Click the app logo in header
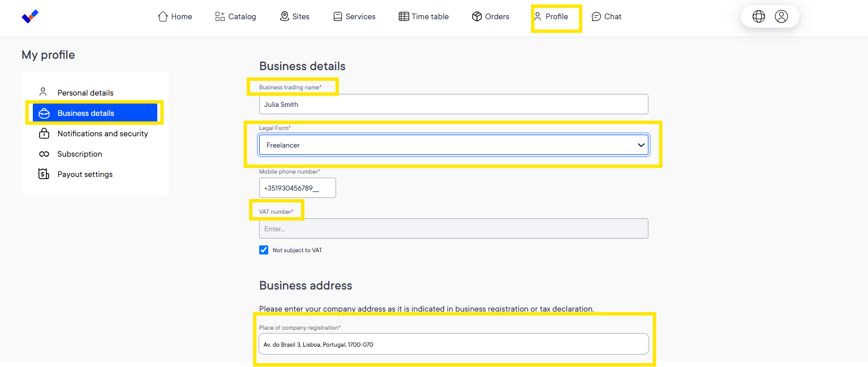The image size is (868, 367). point(30,16)
